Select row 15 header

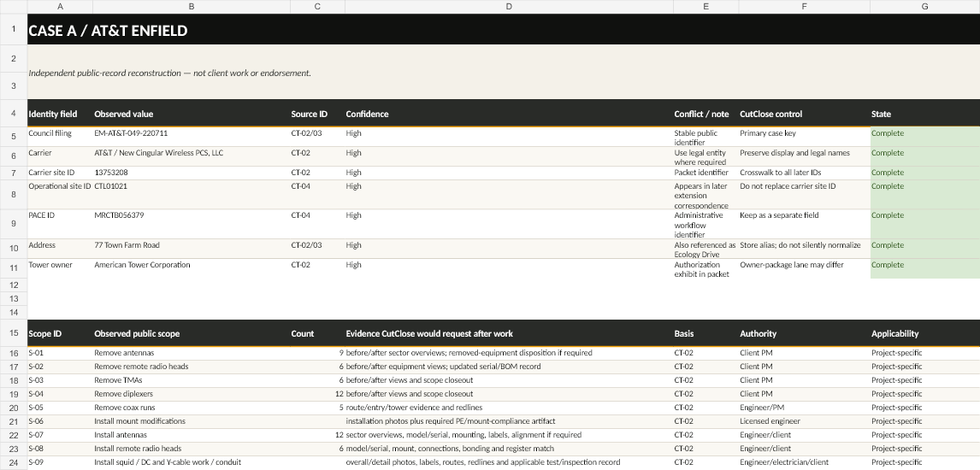click(14, 333)
